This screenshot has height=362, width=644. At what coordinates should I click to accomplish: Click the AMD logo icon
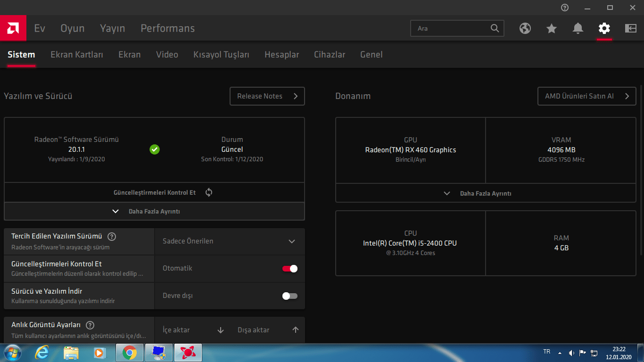(13, 28)
